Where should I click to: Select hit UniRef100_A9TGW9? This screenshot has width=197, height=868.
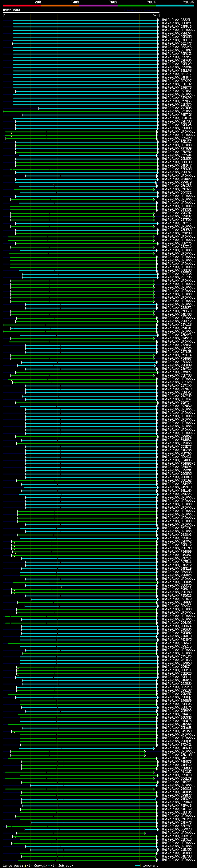176,148
